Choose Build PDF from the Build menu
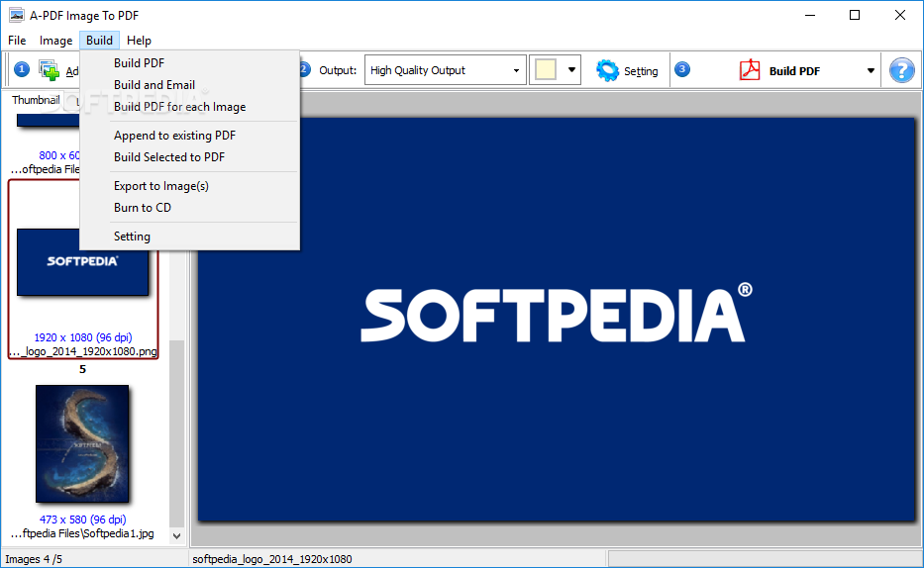924x568 pixels. (x=190, y=63)
